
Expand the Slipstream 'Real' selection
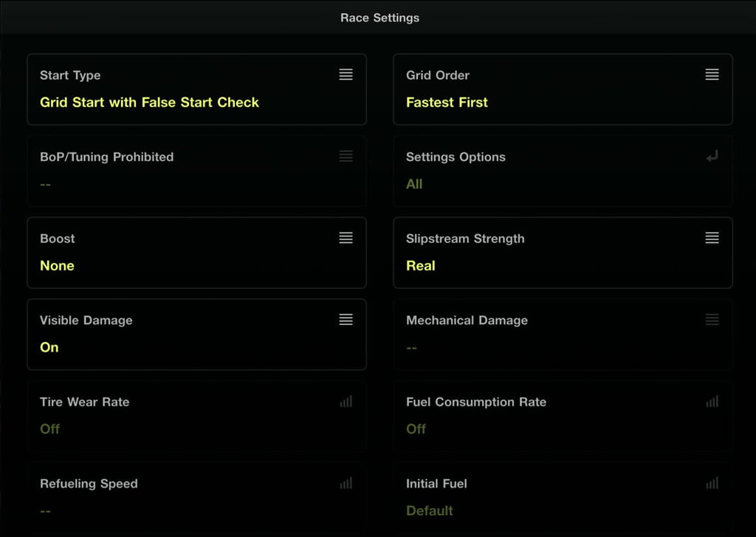[x=421, y=266]
